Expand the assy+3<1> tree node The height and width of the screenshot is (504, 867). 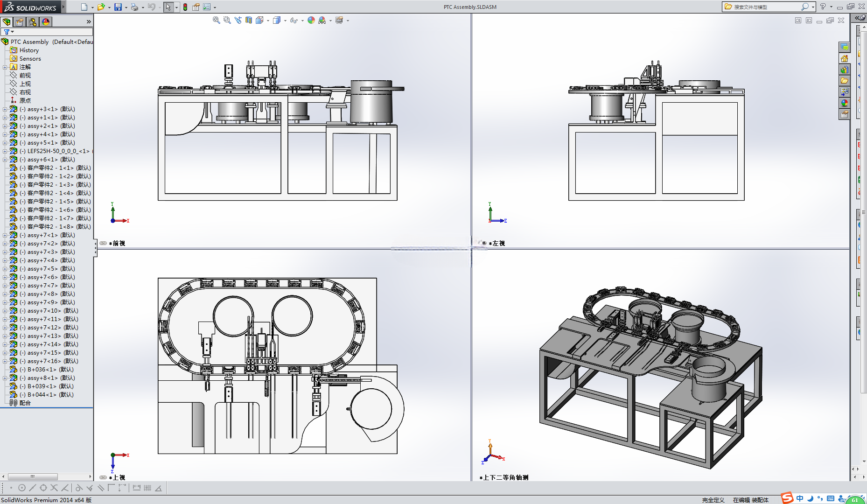coord(5,109)
